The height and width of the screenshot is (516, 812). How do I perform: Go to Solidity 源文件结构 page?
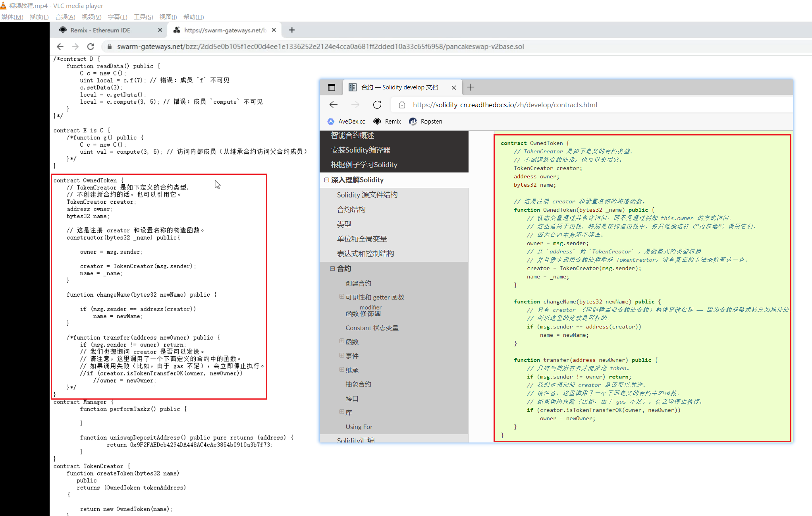[367, 195]
